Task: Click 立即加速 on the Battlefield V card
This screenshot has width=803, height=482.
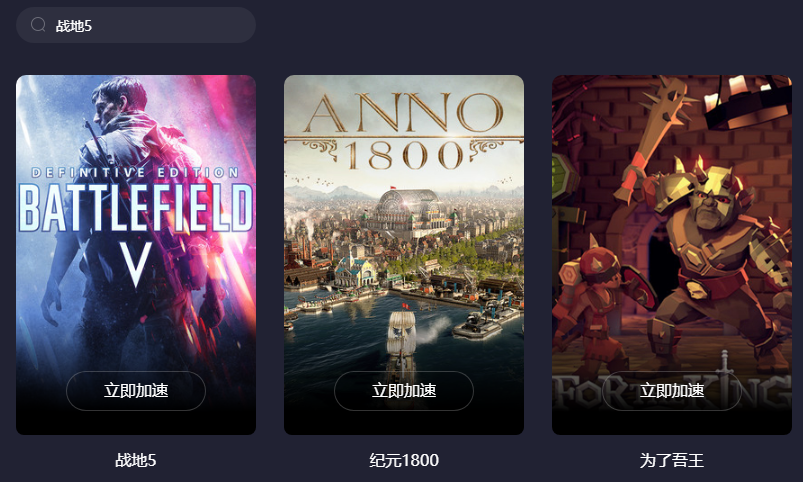Action: pos(136,391)
